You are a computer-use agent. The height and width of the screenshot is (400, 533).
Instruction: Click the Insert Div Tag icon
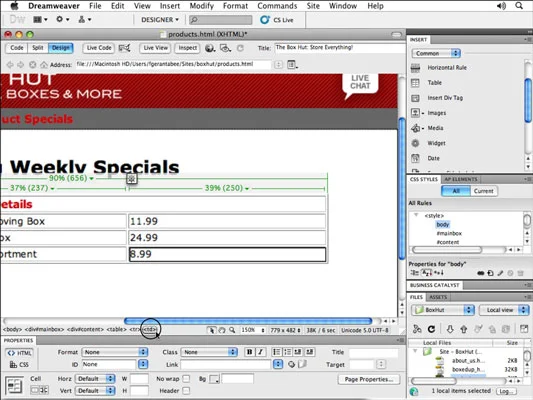(x=415, y=98)
